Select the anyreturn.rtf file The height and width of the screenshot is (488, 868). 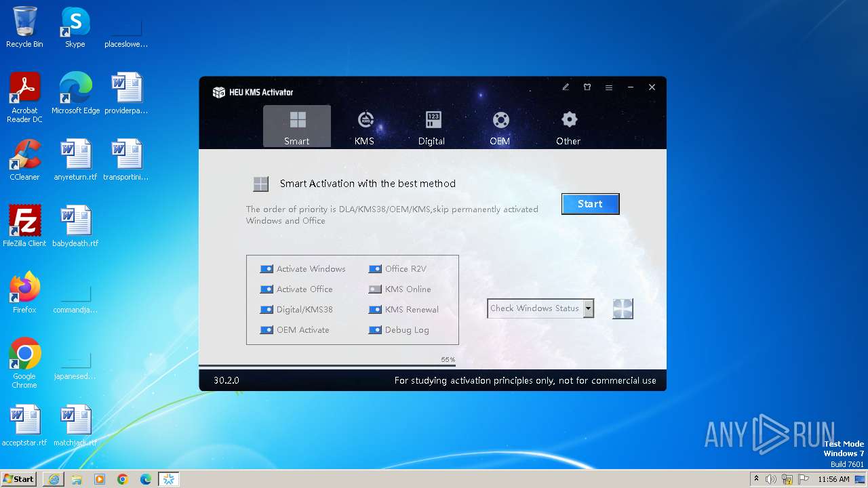click(x=75, y=160)
